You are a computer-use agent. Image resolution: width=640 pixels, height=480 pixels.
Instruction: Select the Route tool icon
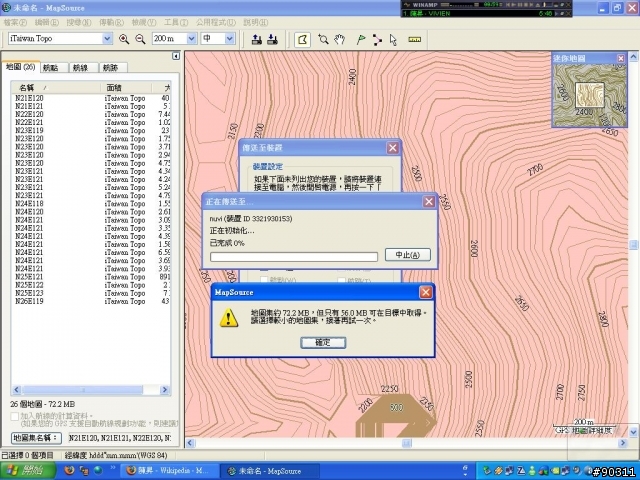tap(377, 40)
